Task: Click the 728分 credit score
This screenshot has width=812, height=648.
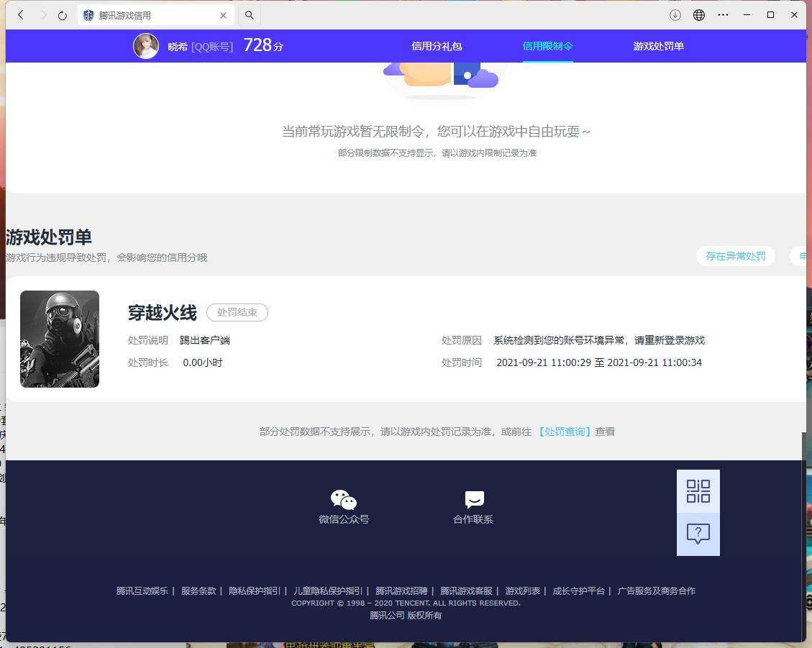Action: click(x=263, y=45)
